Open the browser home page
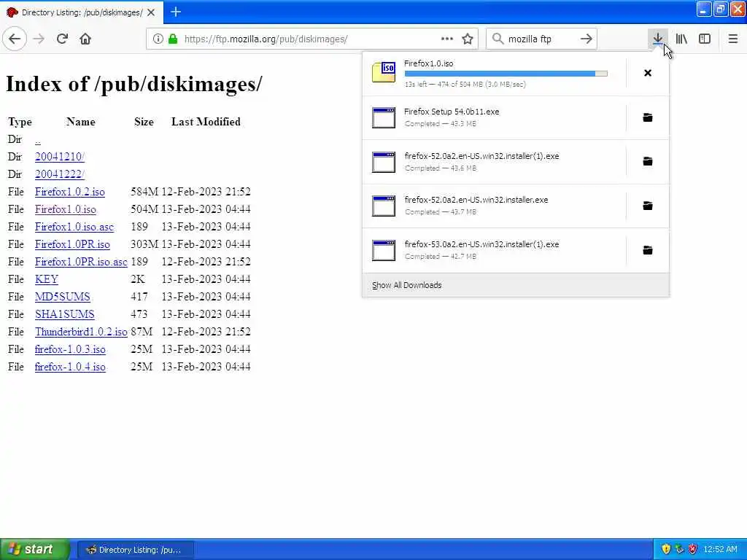The image size is (747, 560). [85, 39]
